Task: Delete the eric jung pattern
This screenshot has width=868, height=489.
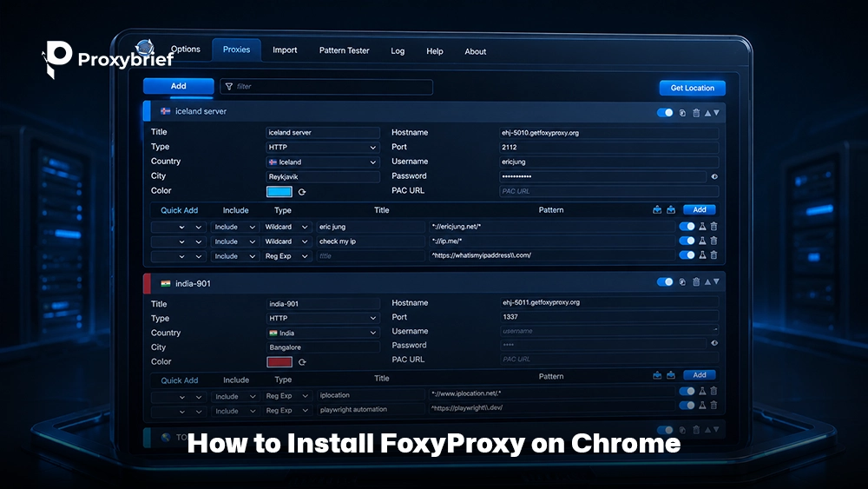Action: pos(714,227)
